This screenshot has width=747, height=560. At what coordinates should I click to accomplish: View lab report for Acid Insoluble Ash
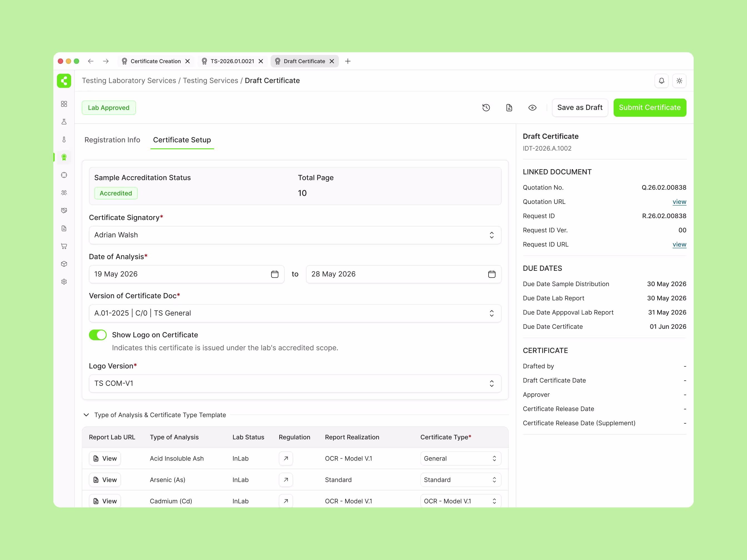click(x=105, y=458)
